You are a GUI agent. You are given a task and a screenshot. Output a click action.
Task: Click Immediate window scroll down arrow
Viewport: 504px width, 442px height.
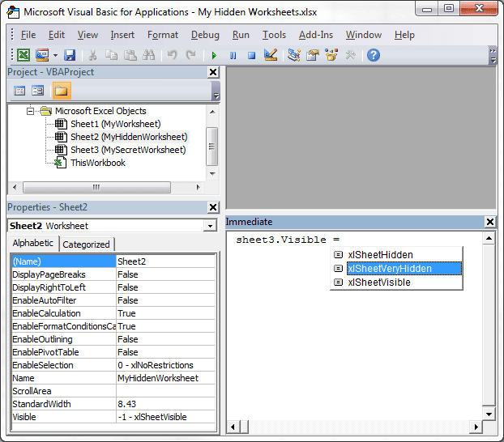pyautogui.click(x=489, y=414)
